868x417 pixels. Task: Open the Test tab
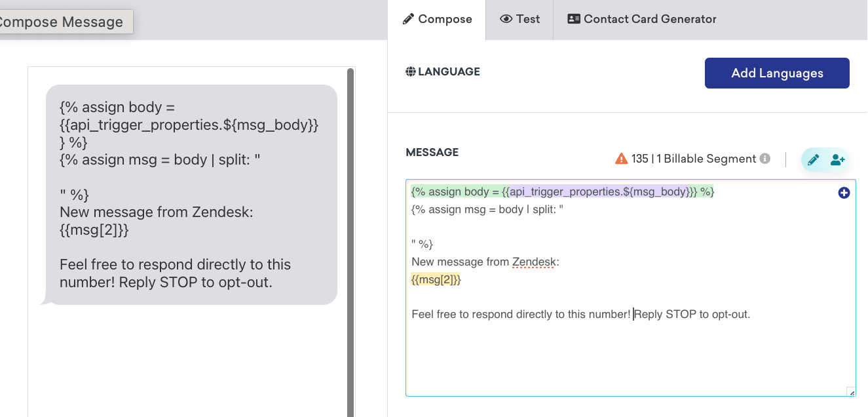tap(520, 20)
